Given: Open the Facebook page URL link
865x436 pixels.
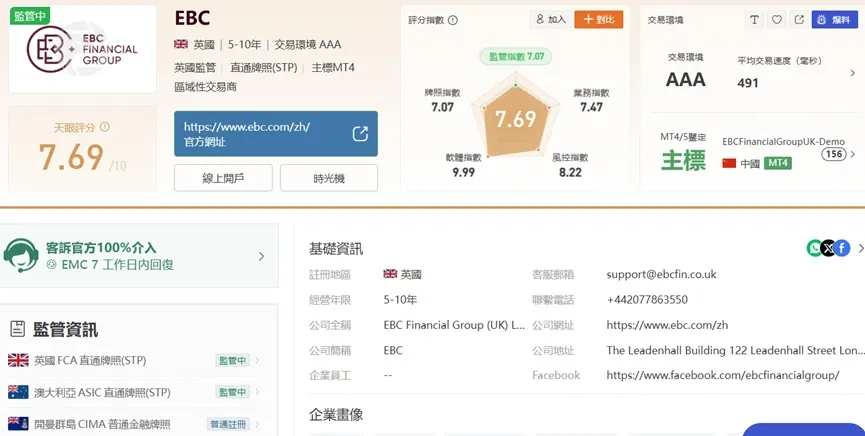Looking at the screenshot, I should pos(723,375).
